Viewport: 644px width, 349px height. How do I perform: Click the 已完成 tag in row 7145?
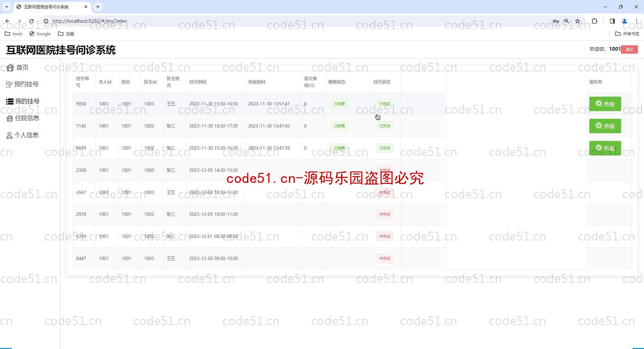click(x=385, y=126)
